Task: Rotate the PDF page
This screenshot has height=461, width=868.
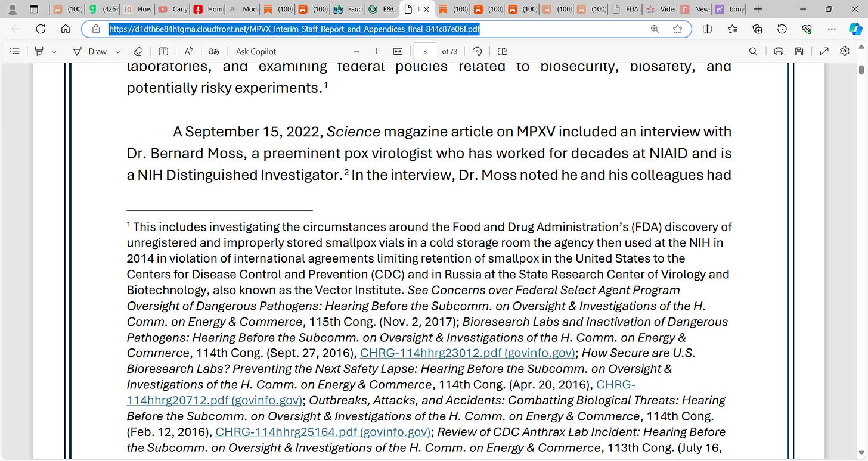Action: [477, 51]
